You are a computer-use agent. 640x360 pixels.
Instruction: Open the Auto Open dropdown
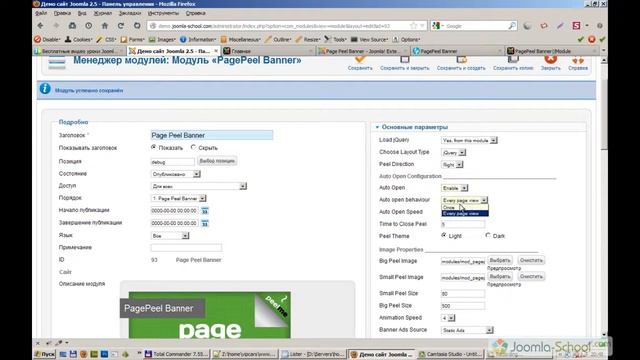(455, 188)
